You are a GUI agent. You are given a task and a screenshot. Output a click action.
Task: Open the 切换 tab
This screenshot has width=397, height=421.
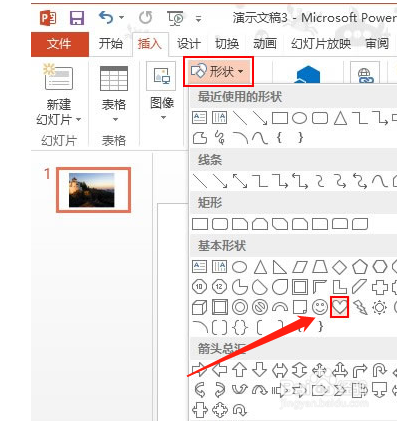tap(227, 44)
